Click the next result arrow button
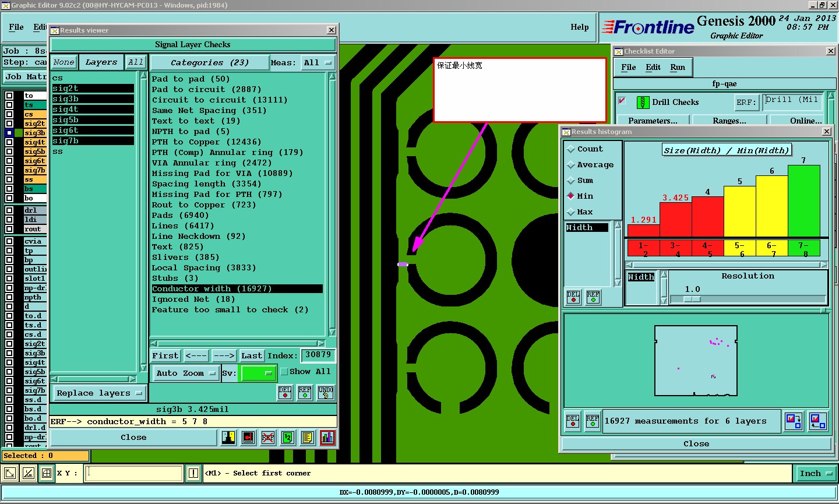Image resolution: width=839 pixels, height=504 pixels. 224,355
